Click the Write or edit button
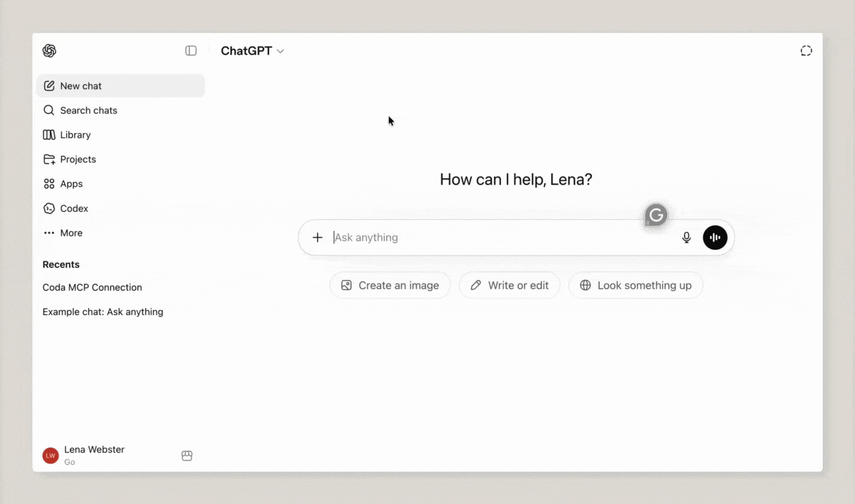Image resolution: width=855 pixels, height=504 pixels. pyautogui.click(x=510, y=285)
